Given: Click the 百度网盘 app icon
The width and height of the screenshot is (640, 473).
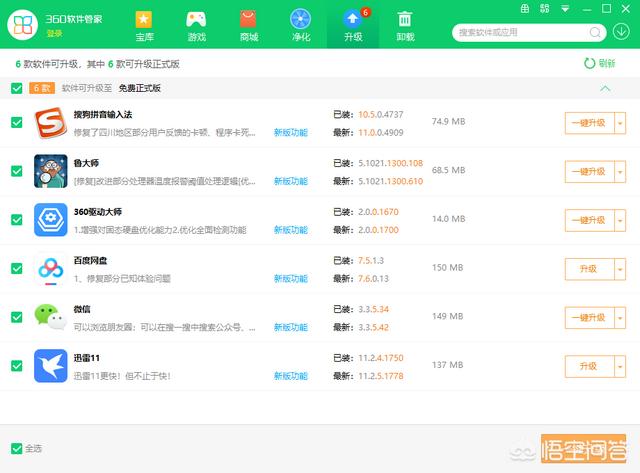Looking at the screenshot, I should tap(50, 269).
